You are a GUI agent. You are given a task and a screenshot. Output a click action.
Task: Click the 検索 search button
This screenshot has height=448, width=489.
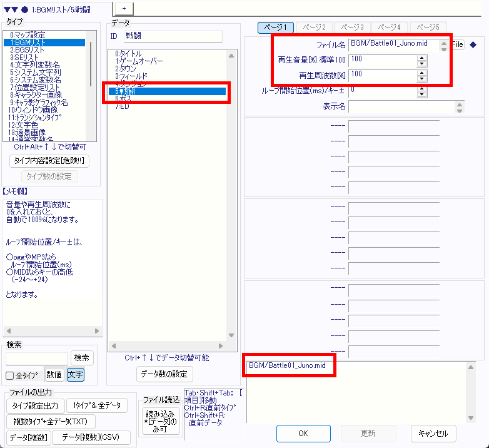pos(82,358)
